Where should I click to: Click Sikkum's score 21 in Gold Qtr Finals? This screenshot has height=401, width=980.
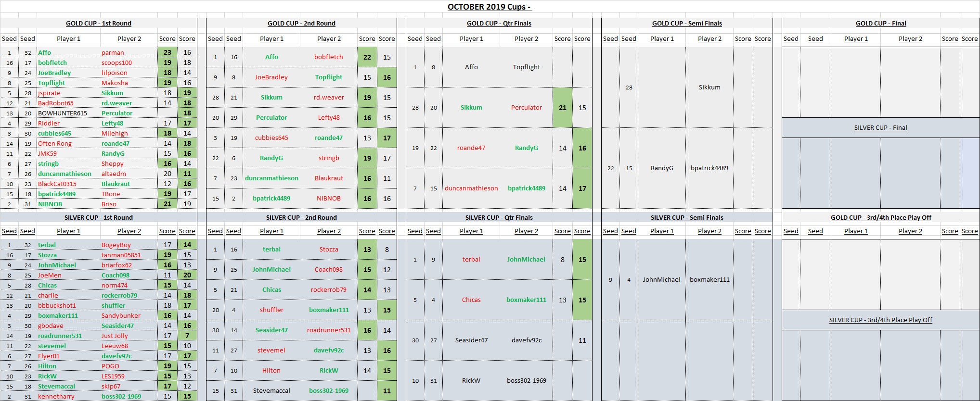(x=562, y=107)
